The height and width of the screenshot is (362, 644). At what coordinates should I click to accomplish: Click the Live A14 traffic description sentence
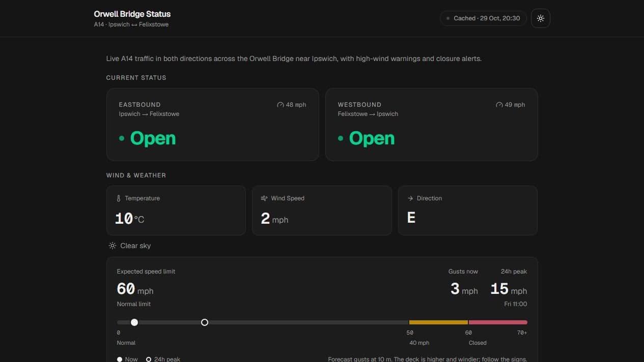pos(294,58)
